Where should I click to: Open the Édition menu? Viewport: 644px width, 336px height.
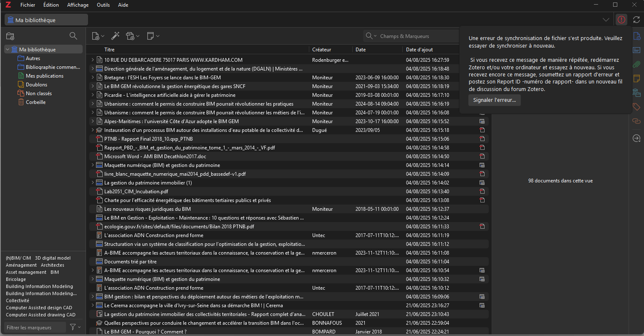[51, 5]
